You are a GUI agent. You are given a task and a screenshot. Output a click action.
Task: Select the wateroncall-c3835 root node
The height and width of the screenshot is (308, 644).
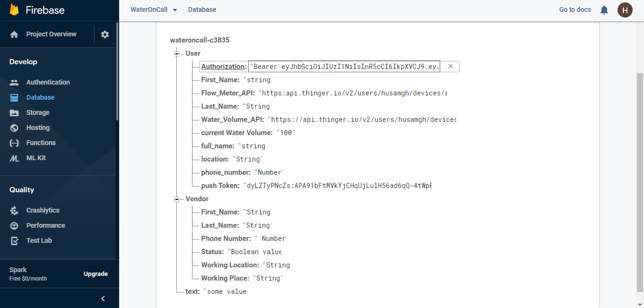pyautogui.click(x=200, y=40)
